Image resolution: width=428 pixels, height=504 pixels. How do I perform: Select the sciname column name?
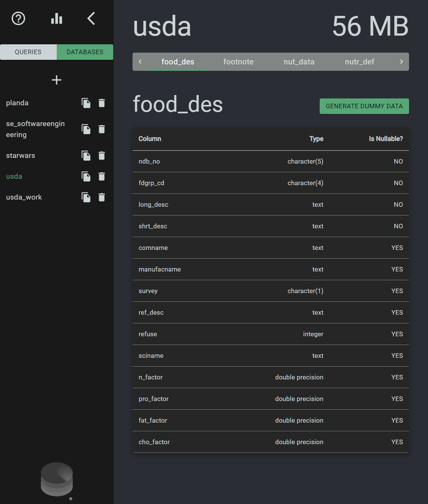151,356
